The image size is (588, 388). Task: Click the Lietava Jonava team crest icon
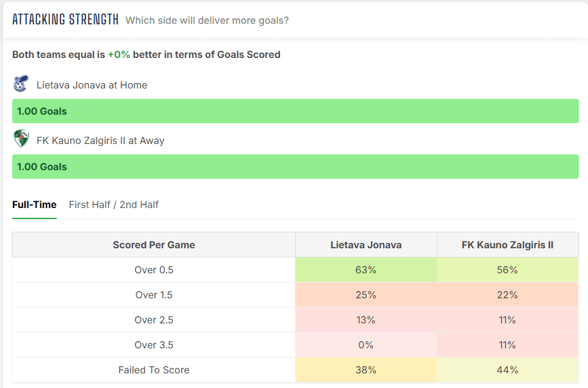(21, 84)
